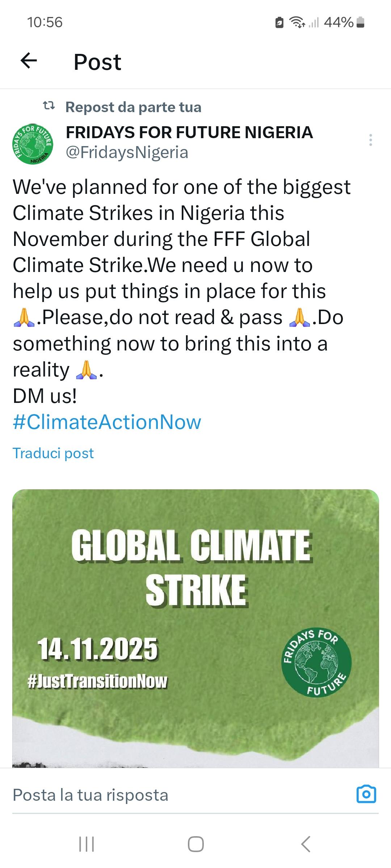The height and width of the screenshot is (868, 391).
Task: Open the #ClimateActionNow hashtag
Action: point(107,422)
